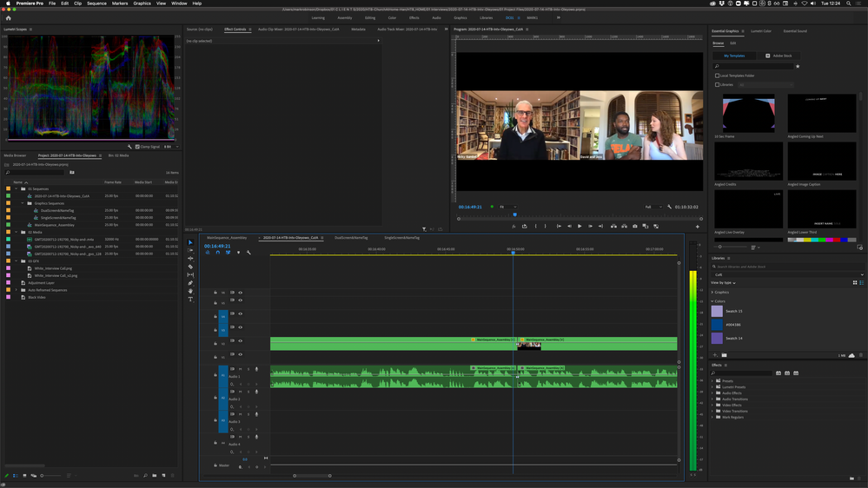Select the Selection tool in timeline toolbar
Viewport: 868px width, 488px height.
[190, 242]
